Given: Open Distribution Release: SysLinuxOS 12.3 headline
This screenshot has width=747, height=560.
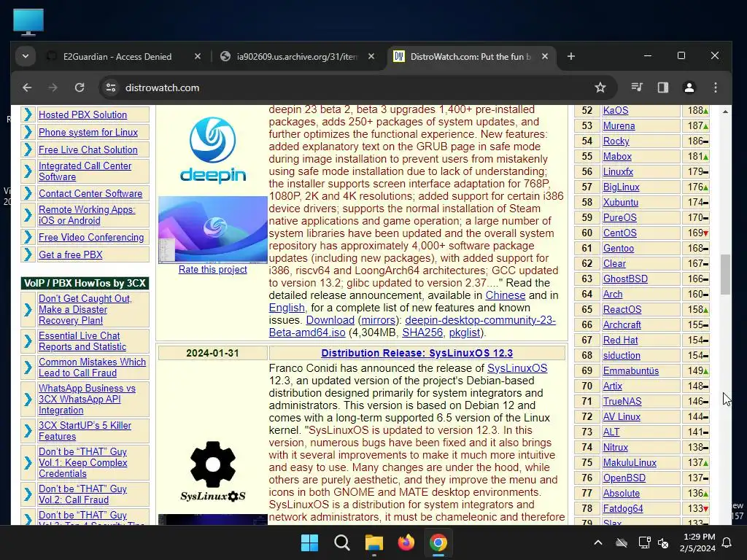Looking at the screenshot, I should 417,354.
